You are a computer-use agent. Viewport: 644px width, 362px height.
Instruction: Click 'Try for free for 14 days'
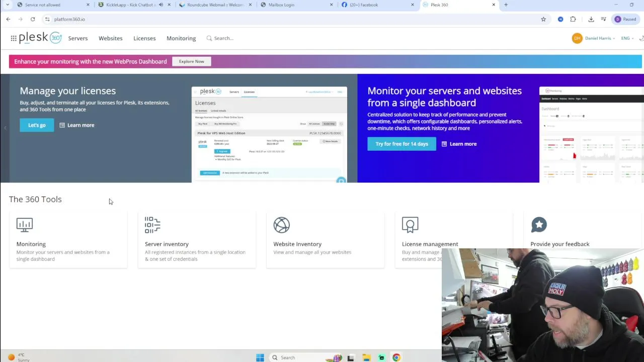pyautogui.click(x=401, y=144)
